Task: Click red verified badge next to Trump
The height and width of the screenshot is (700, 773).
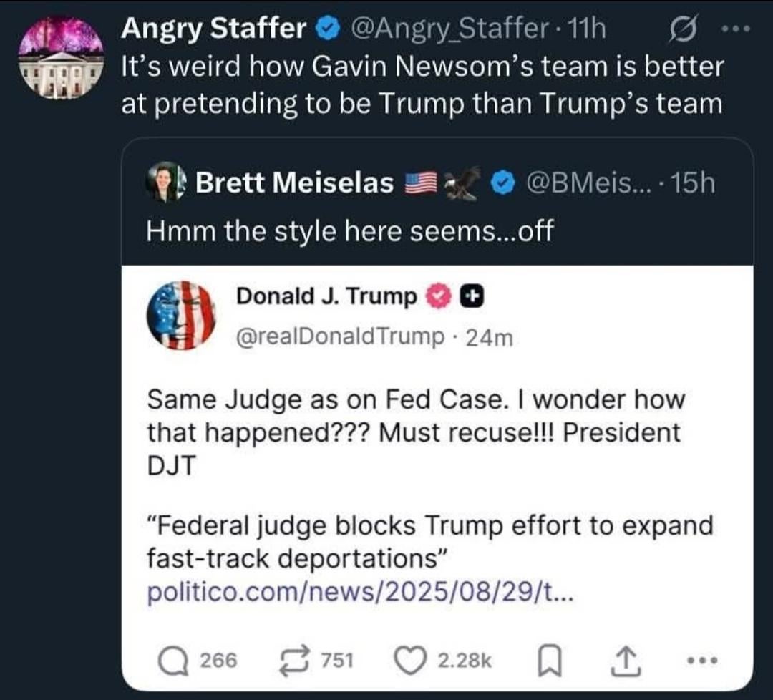Action: pos(438,296)
